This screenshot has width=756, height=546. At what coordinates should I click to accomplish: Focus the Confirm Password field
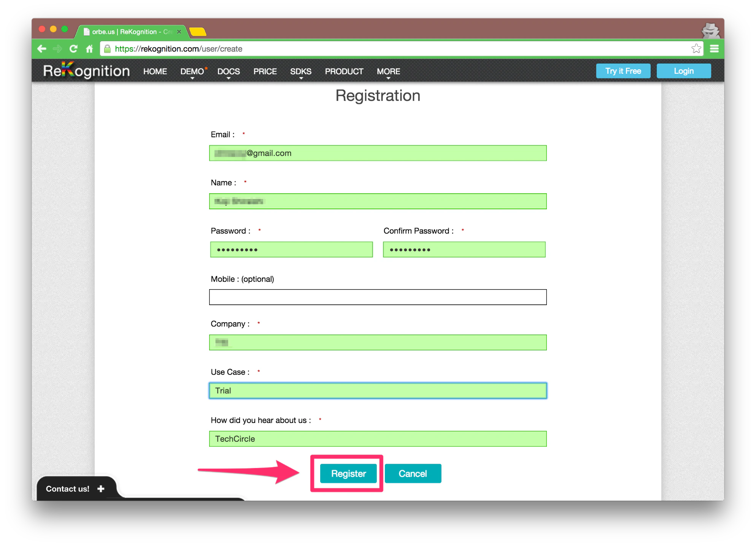tap(464, 250)
